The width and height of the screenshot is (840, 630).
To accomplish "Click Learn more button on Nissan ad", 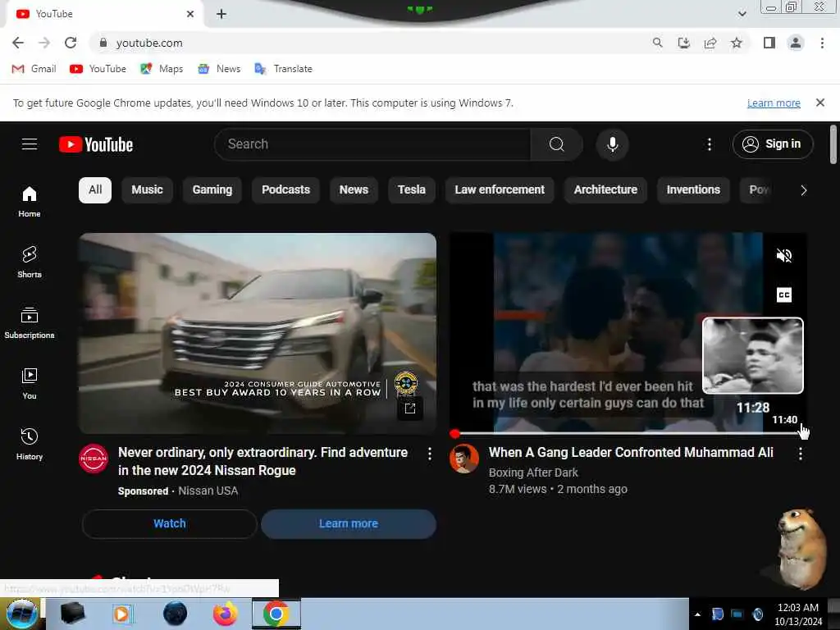I will point(348,524).
